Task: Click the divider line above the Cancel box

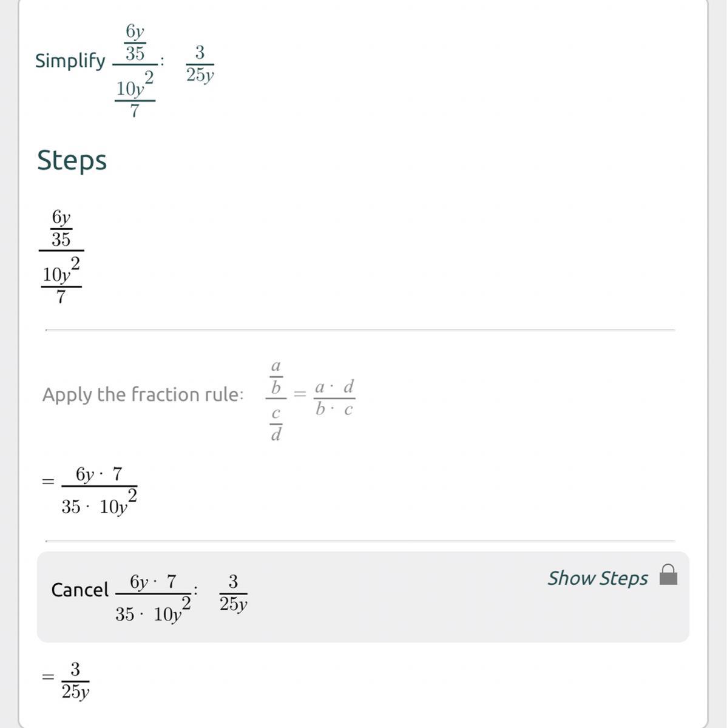Action: pyautogui.click(x=360, y=541)
